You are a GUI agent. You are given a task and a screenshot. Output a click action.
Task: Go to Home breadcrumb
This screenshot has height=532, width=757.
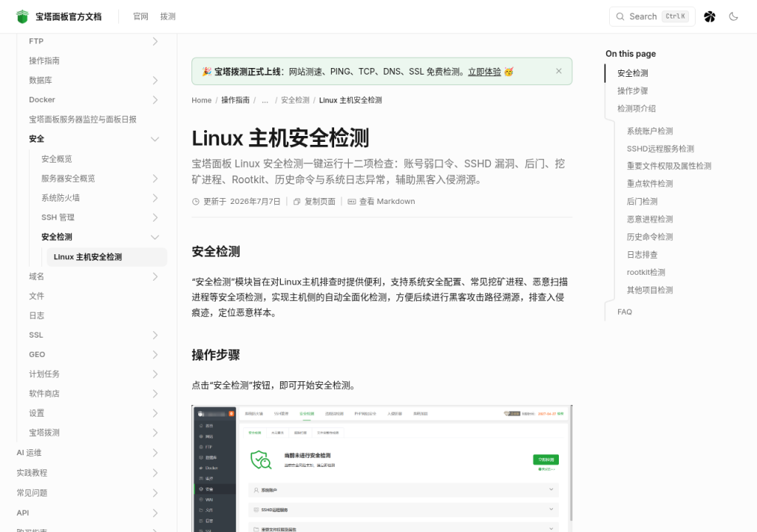pos(201,100)
